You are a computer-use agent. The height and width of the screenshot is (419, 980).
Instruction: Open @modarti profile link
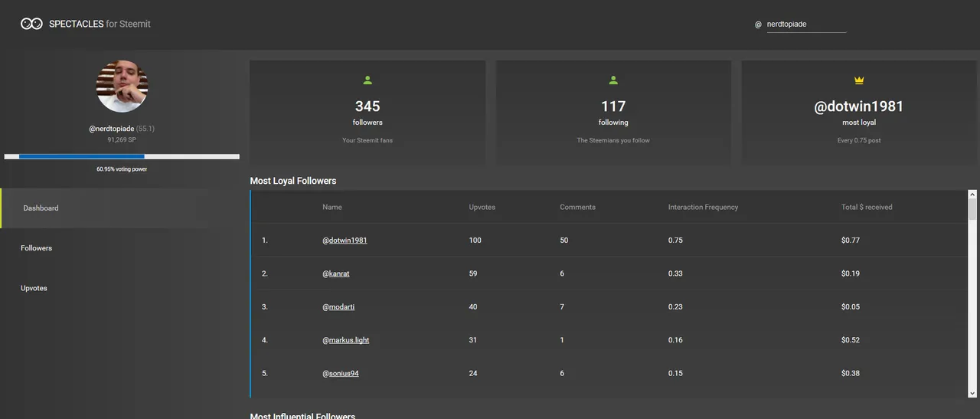(x=338, y=307)
